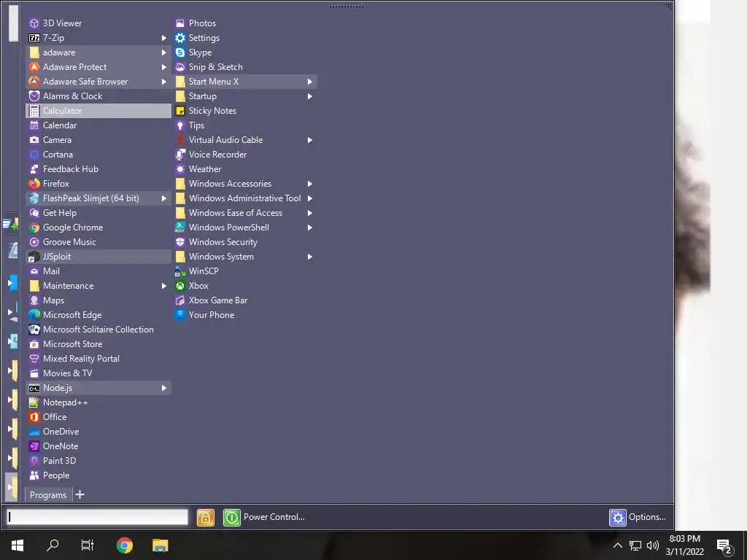Open Windows Security entry
Viewport: 747px width, 560px height.
pyautogui.click(x=245, y=242)
